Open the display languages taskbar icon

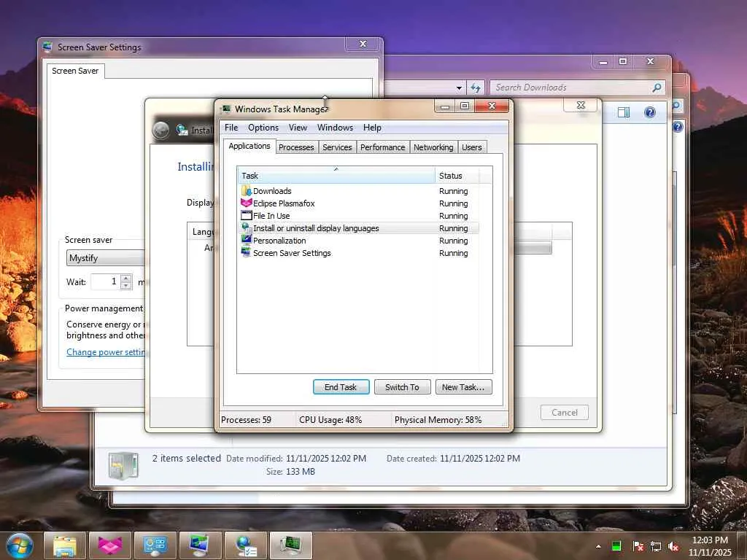[246, 545]
